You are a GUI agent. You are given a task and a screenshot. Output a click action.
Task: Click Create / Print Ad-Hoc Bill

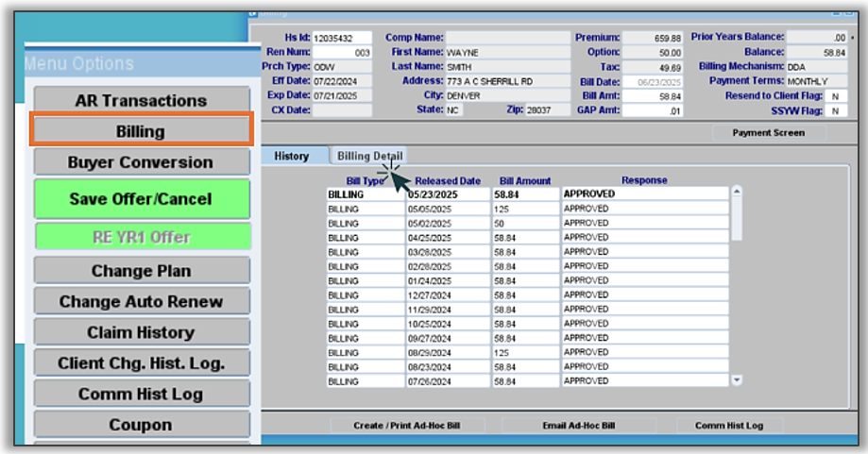coord(406,426)
